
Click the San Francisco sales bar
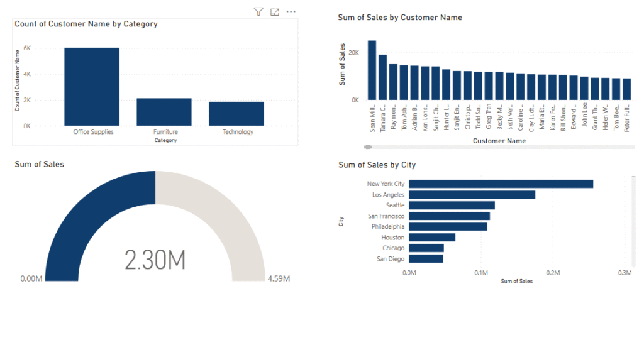click(449, 216)
